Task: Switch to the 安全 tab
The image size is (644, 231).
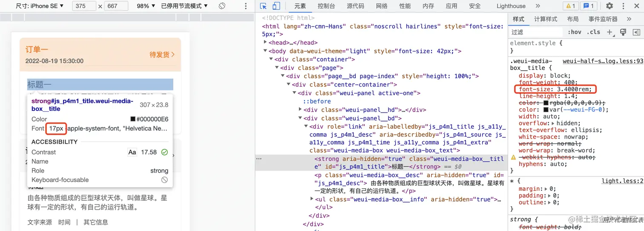Action: 474,6
